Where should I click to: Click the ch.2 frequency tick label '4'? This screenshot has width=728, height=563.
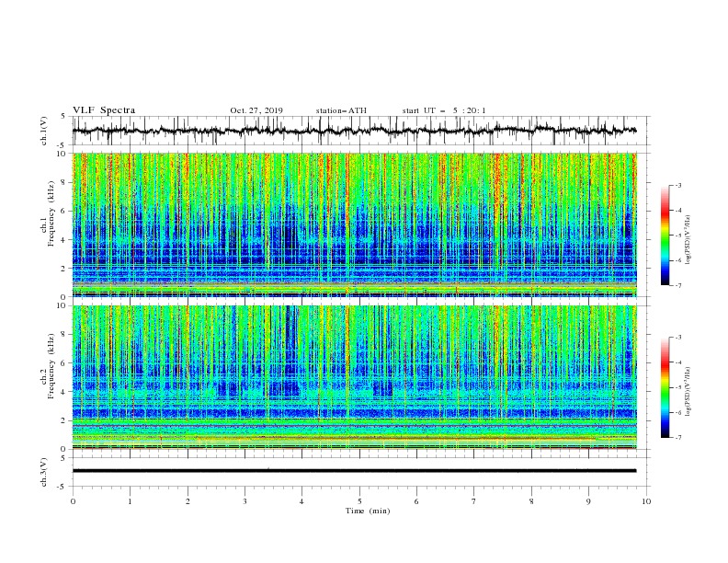coord(64,392)
